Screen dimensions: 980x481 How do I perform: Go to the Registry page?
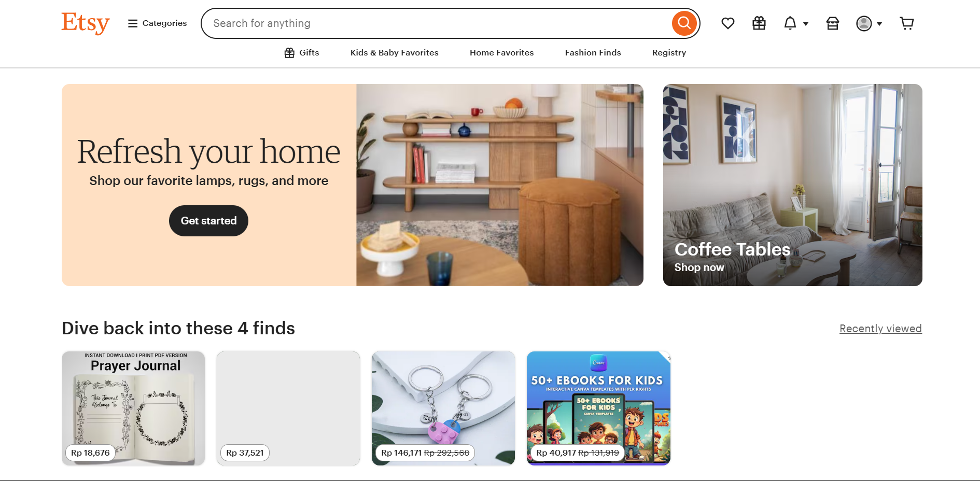point(669,52)
